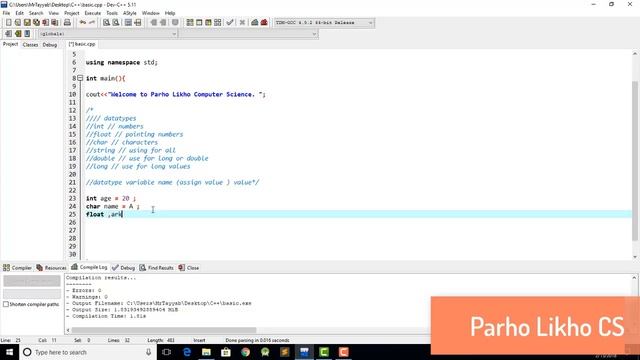Click line 10 cout statement in editor

pos(176,94)
